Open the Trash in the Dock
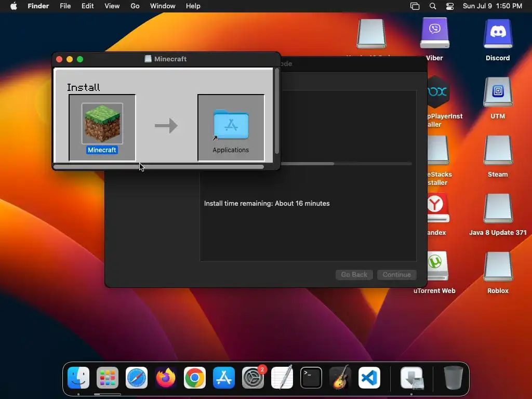This screenshot has width=532, height=399. (x=453, y=378)
